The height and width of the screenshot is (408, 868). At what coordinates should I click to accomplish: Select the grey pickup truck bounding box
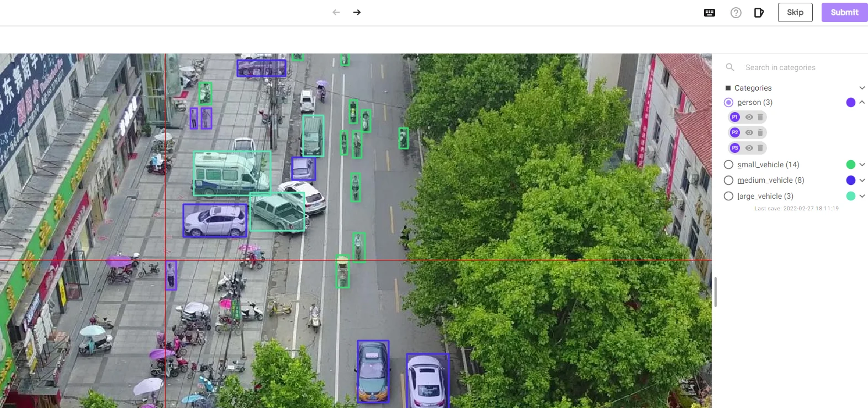point(277,211)
